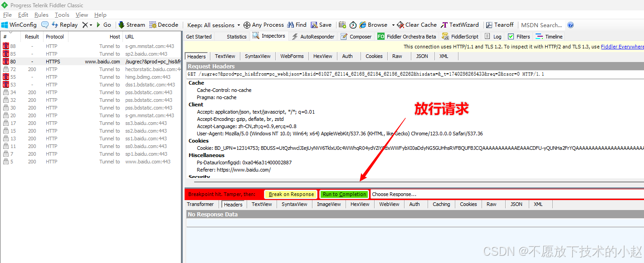
Task: Click Go to resume breakpoints
Action: (103, 25)
